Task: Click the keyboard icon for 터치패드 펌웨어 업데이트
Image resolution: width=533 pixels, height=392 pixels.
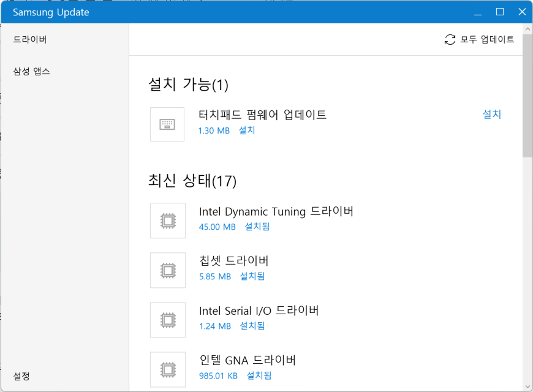Action: [x=167, y=124]
